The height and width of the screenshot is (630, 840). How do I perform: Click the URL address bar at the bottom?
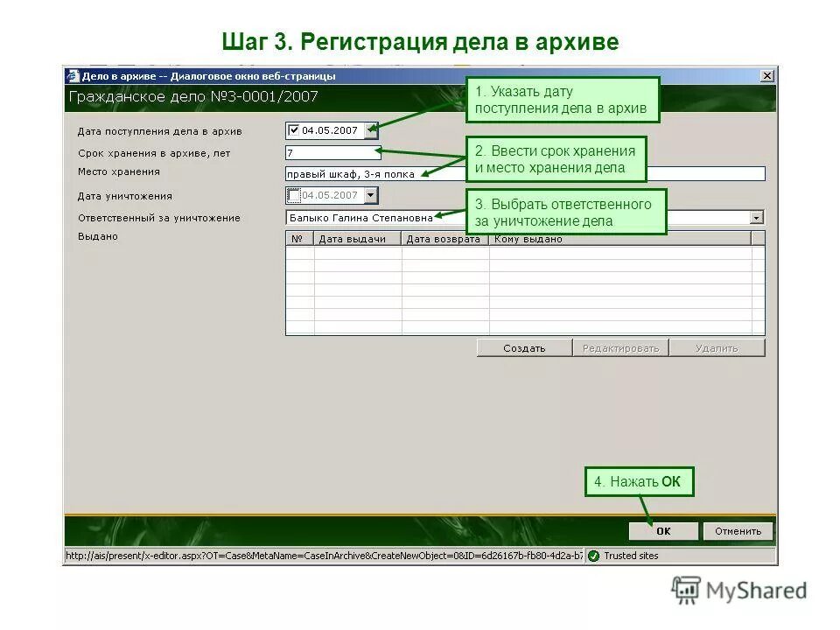324,555
